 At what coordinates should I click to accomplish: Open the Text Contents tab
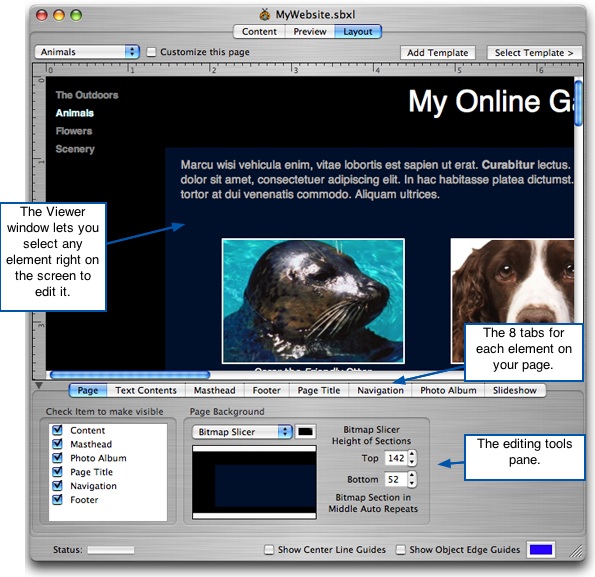(x=146, y=390)
